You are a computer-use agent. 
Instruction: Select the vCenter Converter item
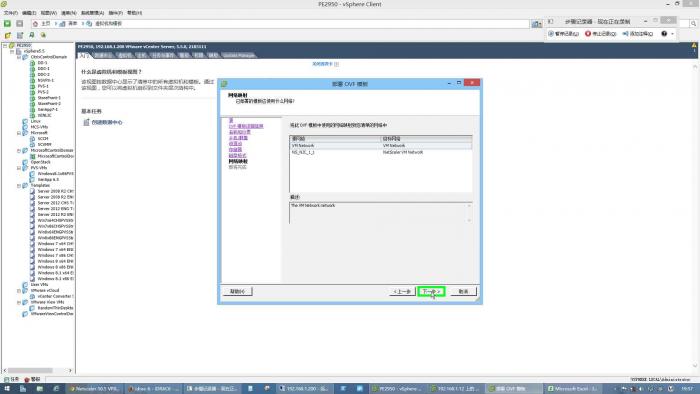pyautogui.click(x=55, y=296)
